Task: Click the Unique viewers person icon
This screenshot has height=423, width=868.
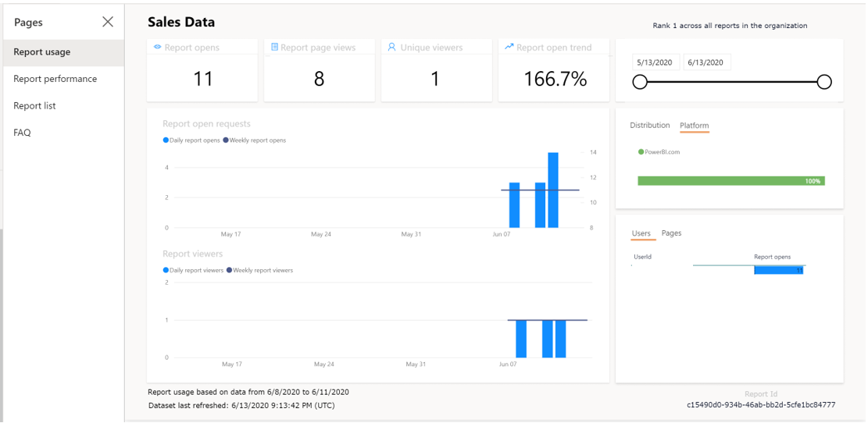Action: click(392, 48)
